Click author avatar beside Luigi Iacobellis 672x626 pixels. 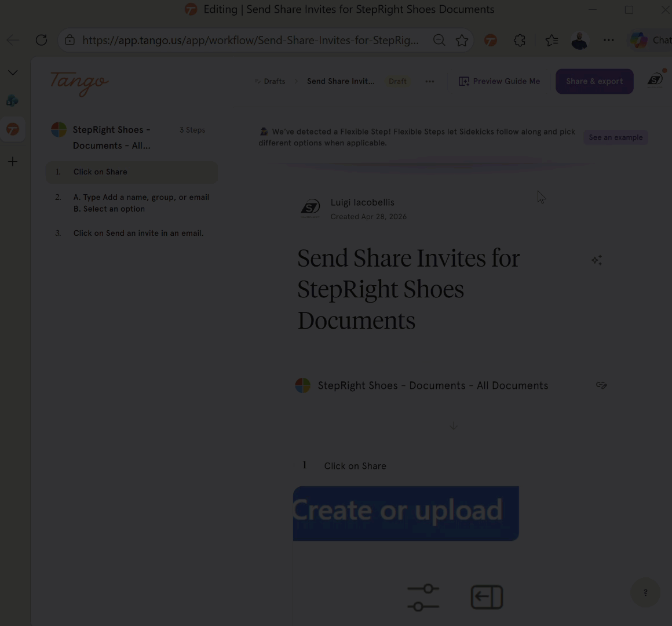tap(311, 209)
